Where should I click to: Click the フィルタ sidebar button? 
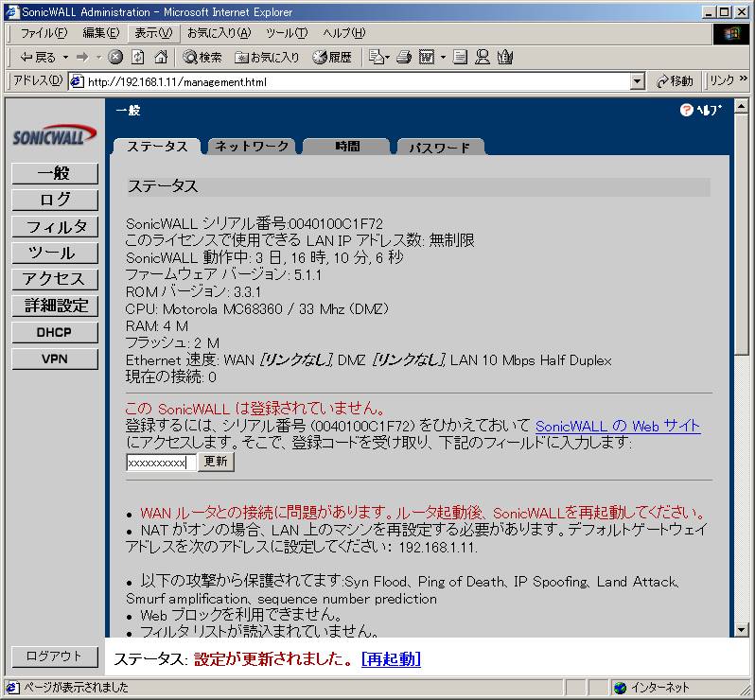click(55, 226)
